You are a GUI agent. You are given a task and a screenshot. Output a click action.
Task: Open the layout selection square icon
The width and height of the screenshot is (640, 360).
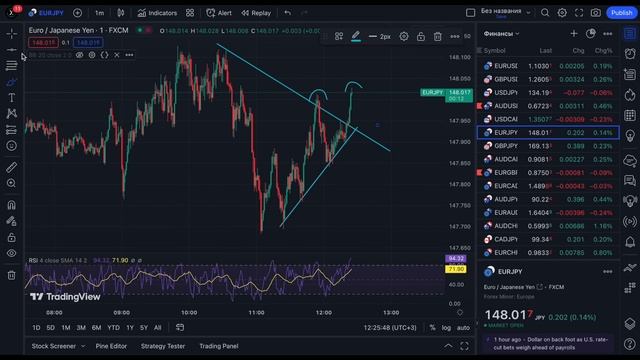pos(470,13)
